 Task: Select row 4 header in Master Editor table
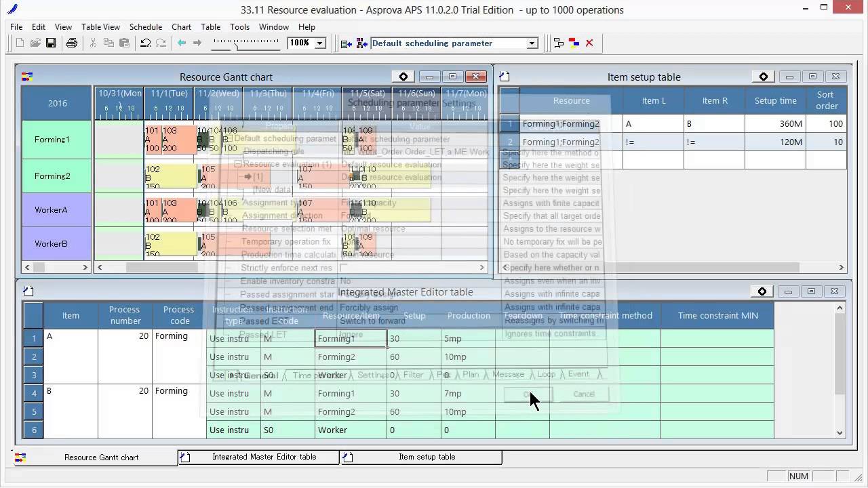point(34,393)
